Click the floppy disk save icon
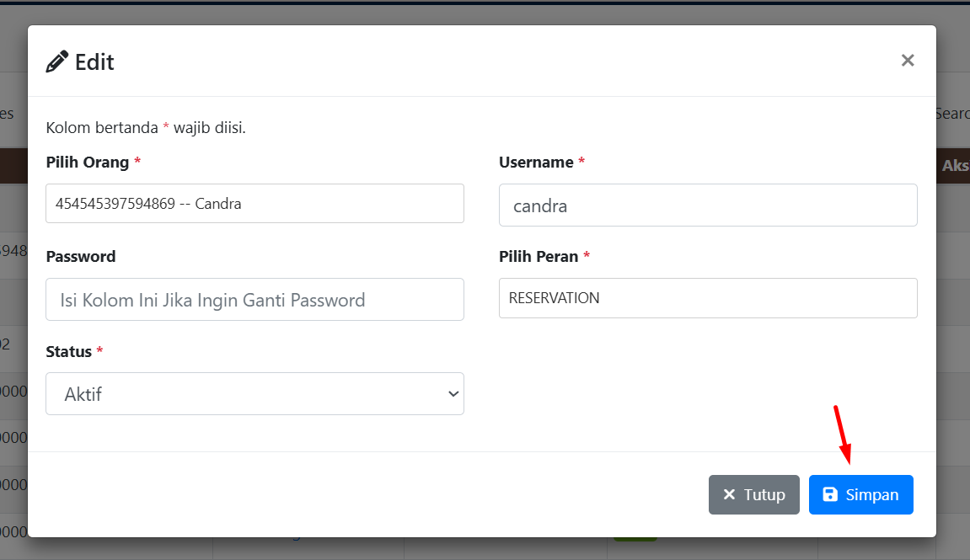 point(830,494)
